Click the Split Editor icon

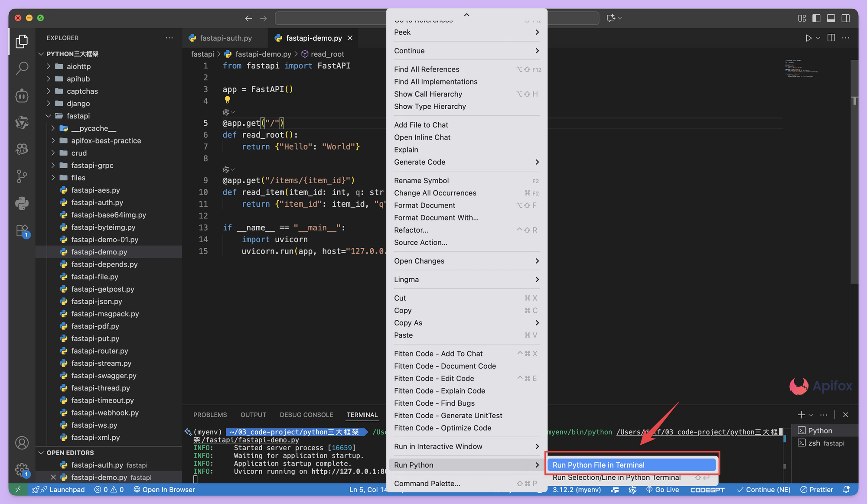831,38
